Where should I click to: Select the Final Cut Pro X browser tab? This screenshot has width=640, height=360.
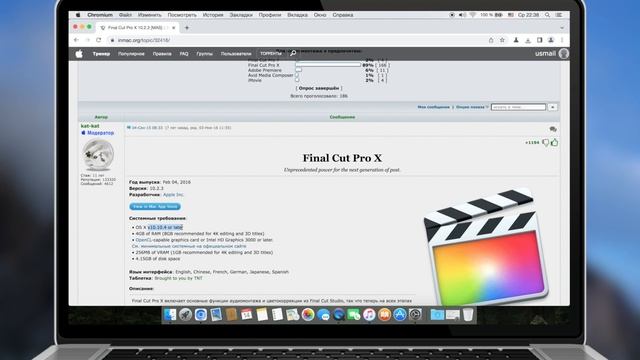tap(138, 28)
